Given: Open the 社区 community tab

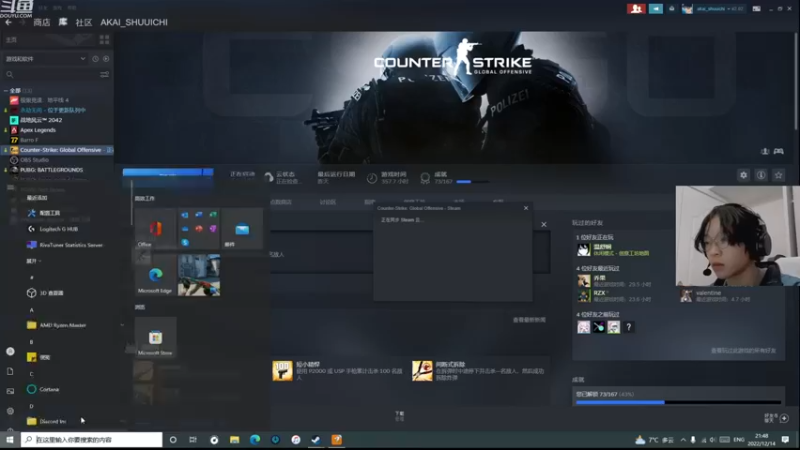Looking at the screenshot, I should [x=84, y=22].
